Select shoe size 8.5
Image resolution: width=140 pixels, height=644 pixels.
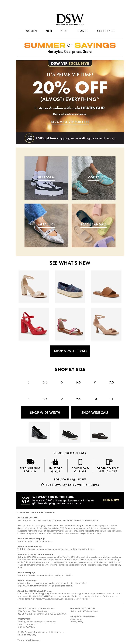click(x=45, y=399)
